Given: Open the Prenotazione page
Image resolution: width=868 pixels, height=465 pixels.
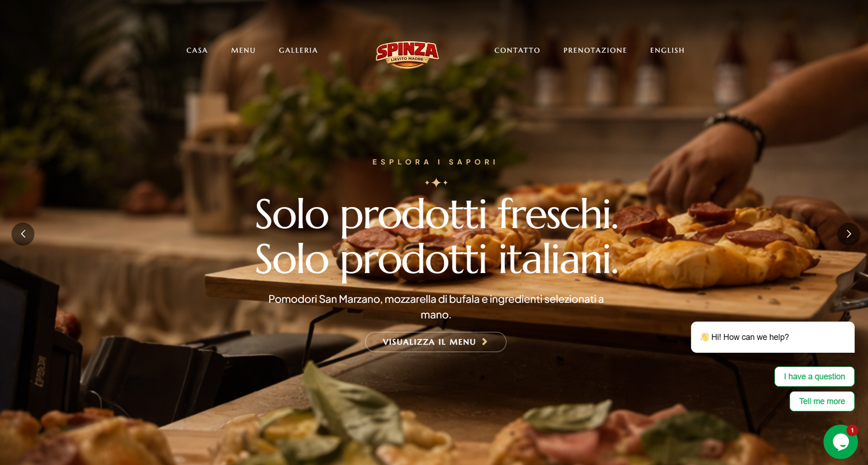Looking at the screenshot, I should pyautogui.click(x=595, y=50).
